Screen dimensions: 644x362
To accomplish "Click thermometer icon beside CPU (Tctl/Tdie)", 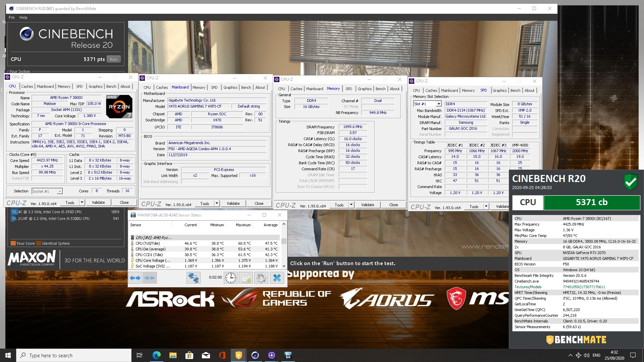I will [x=132, y=243].
